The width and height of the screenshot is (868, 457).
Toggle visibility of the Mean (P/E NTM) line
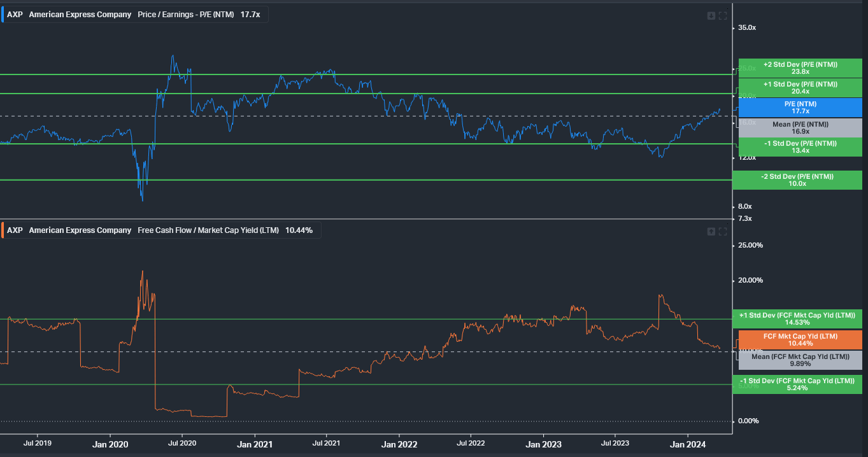click(798, 127)
